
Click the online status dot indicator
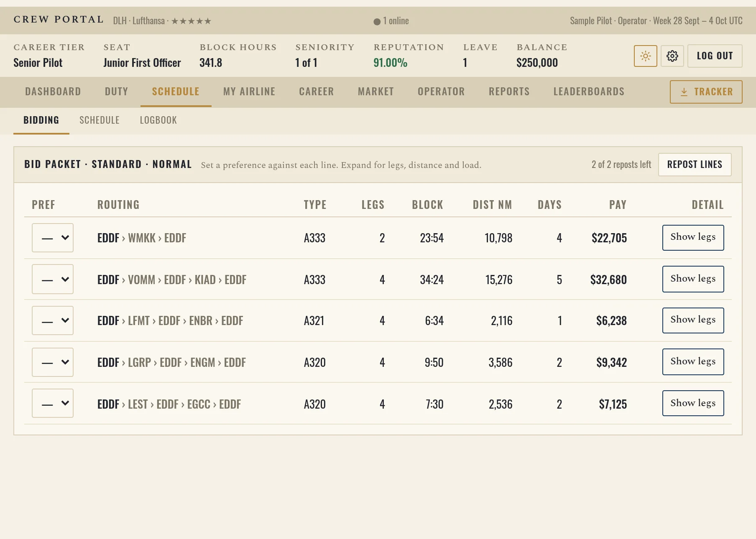pos(377,21)
